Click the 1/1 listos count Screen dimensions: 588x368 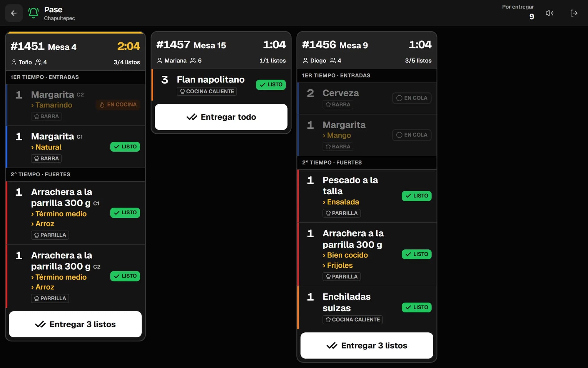coord(273,61)
